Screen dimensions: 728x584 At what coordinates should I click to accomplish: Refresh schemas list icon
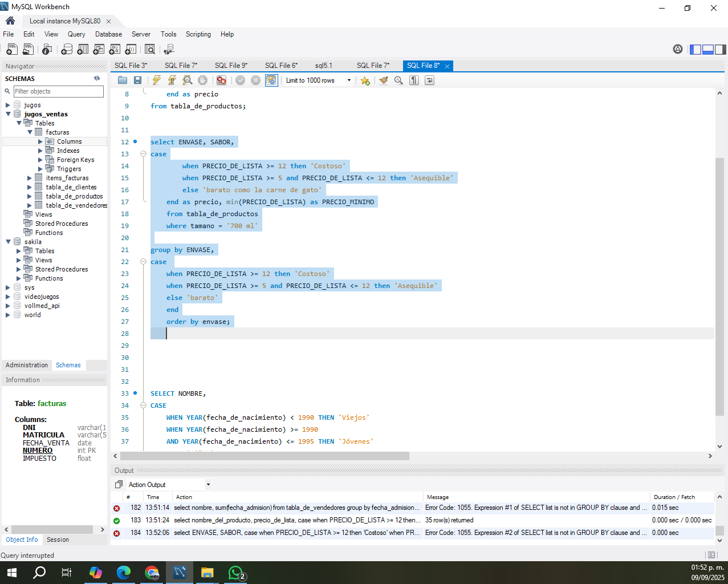97,78
